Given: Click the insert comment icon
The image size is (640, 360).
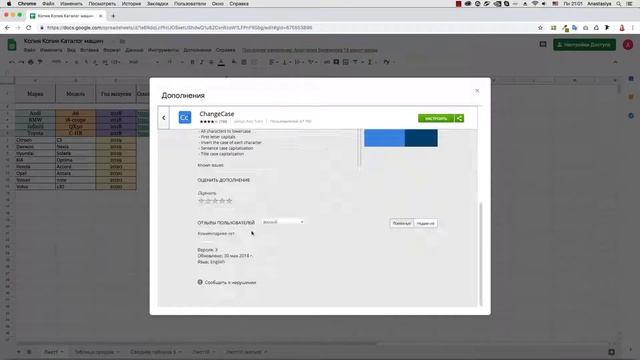Looking at the screenshot, I should pos(336,62).
